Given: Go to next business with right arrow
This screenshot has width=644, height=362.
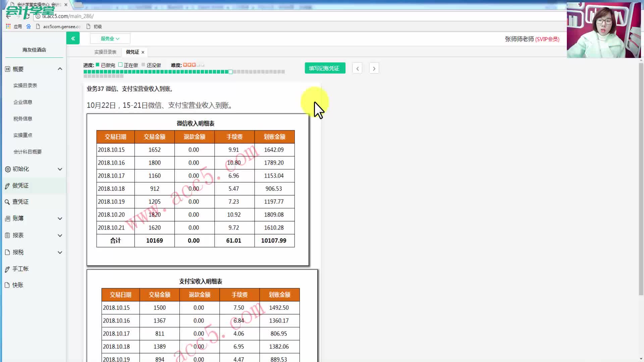Looking at the screenshot, I should pos(374,68).
